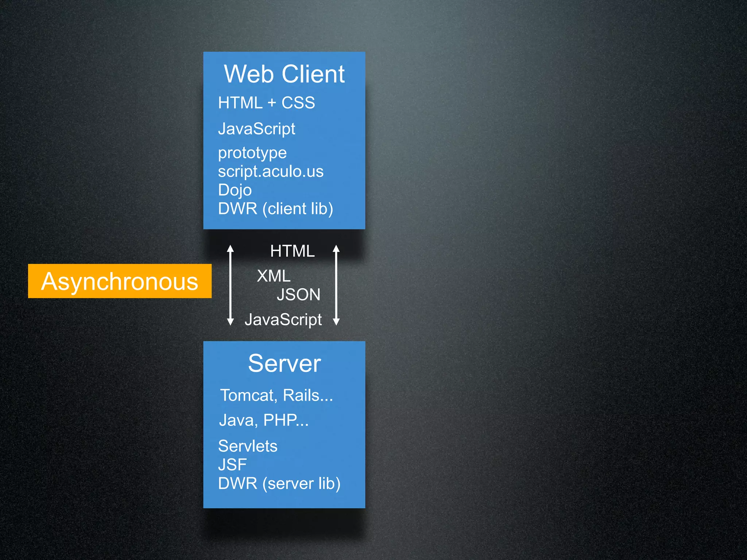747x560 pixels.
Task: Click the JSF entry in Server box
Action: click(x=232, y=465)
